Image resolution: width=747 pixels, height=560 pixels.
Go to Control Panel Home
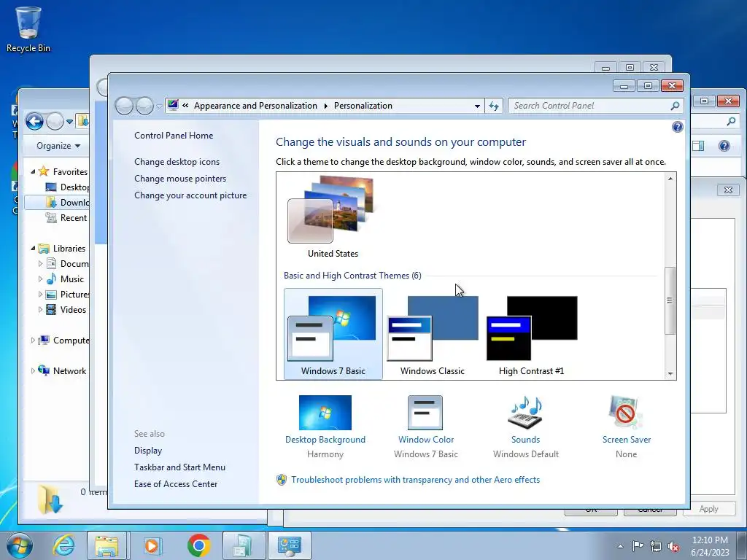pyautogui.click(x=174, y=135)
